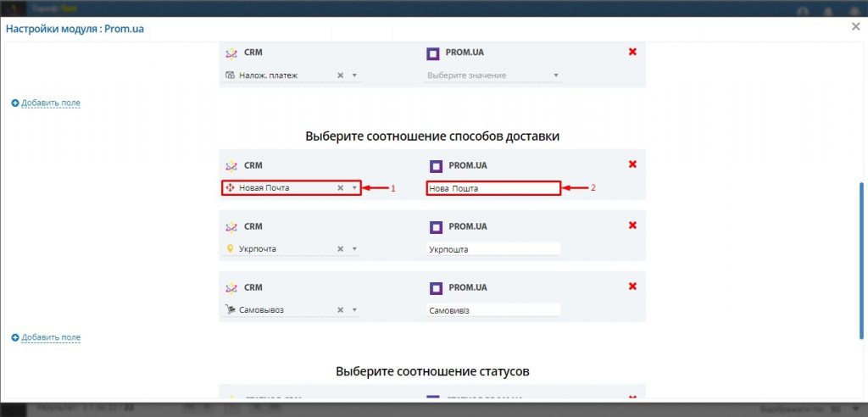This screenshot has width=868, height=417.
Task: Clear the Укрпочта CRM selection
Action: click(341, 249)
